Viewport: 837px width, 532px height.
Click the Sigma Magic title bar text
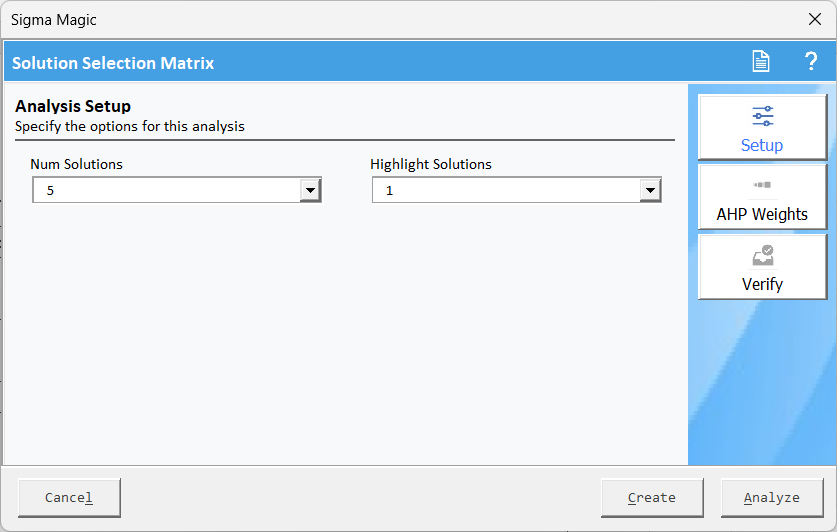point(53,20)
